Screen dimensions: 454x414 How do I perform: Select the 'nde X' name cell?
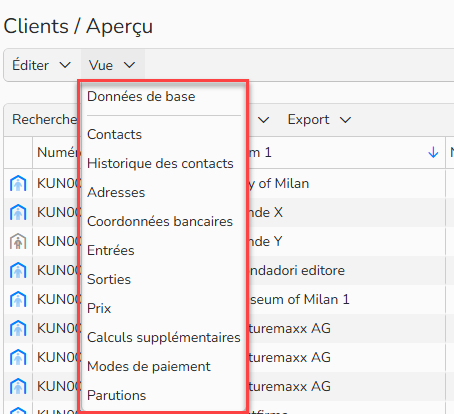347,213
